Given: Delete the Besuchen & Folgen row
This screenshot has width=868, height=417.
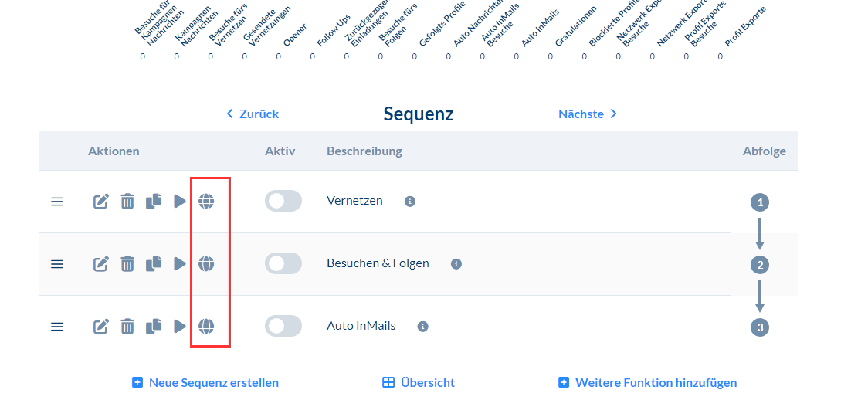Looking at the screenshot, I should click(127, 264).
